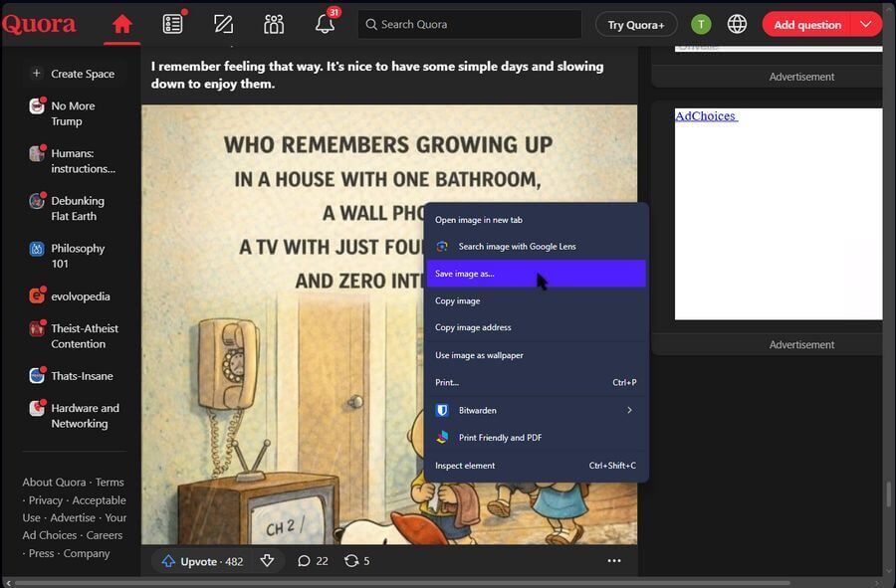The image size is (896, 588).
Task: Open the Spaces people icon
Action: tap(274, 24)
